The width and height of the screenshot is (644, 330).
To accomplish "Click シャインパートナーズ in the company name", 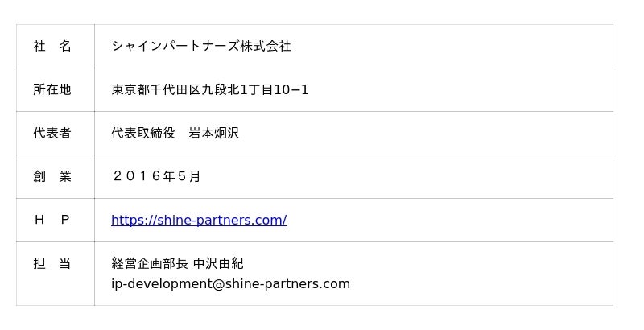I will point(175,47).
